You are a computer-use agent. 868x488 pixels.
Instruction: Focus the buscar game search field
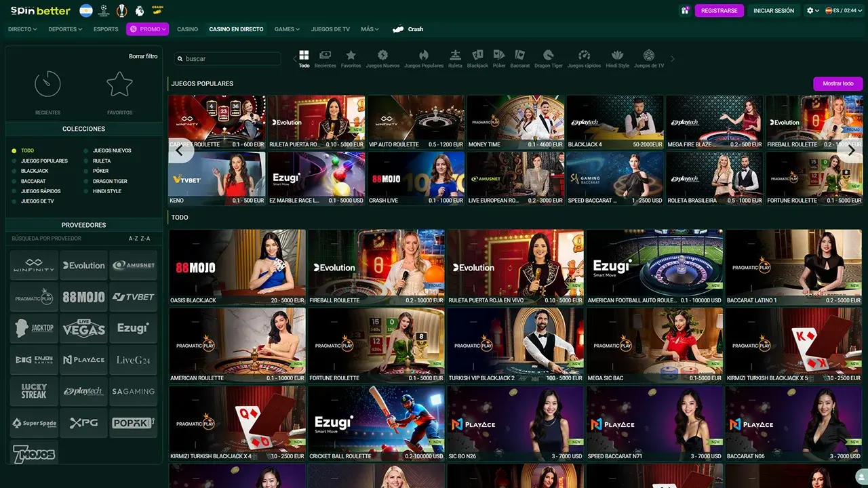[227, 59]
